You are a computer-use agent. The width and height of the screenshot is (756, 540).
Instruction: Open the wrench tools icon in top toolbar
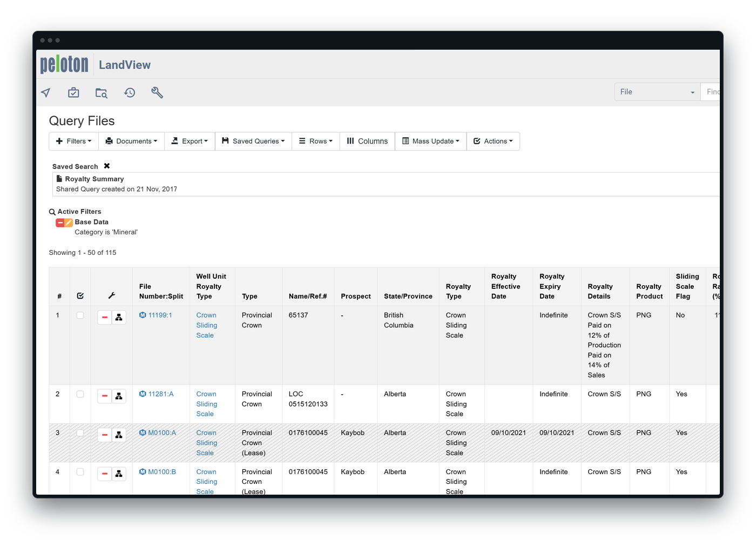coord(157,92)
